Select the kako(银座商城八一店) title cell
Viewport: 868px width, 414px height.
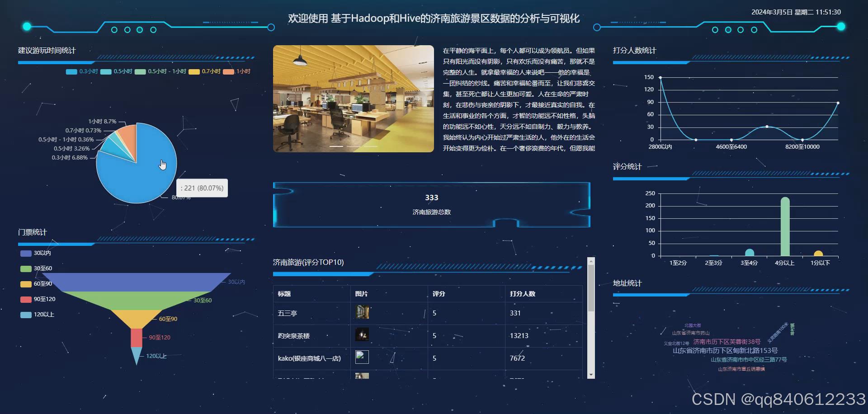(x=312, y=358)
